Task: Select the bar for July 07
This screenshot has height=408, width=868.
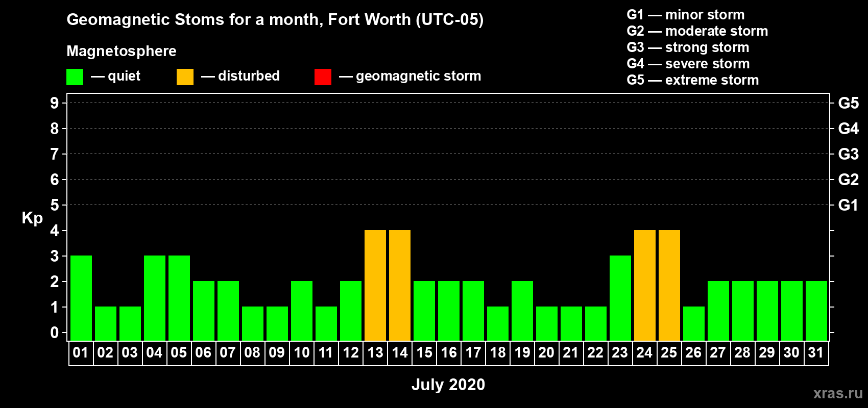Action: point(228,311)
